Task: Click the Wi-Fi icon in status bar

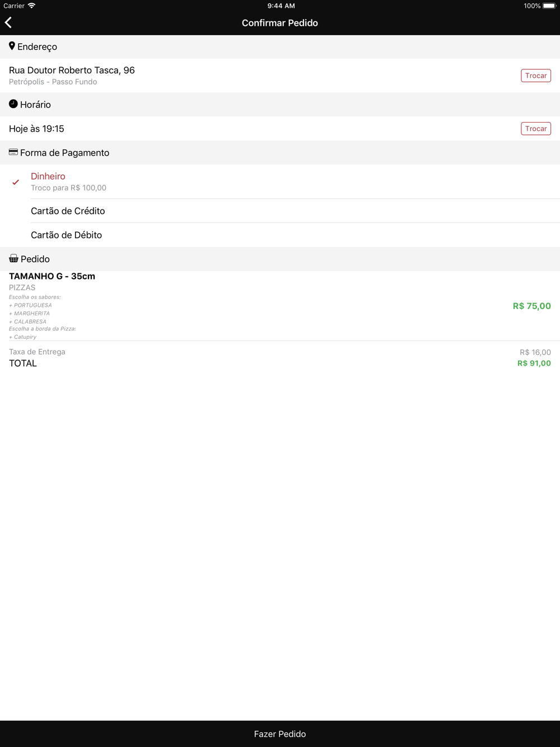Action: pyautogui.click(x=32, y=6)
